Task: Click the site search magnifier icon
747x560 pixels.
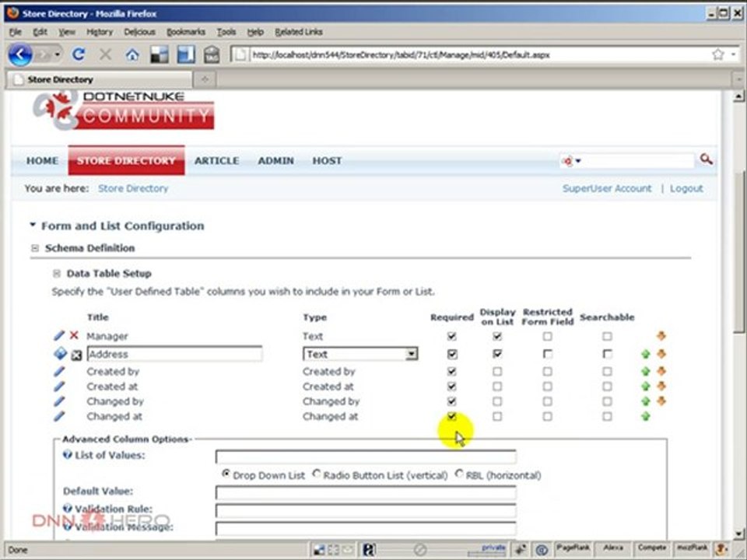Action: pos(706,159)
